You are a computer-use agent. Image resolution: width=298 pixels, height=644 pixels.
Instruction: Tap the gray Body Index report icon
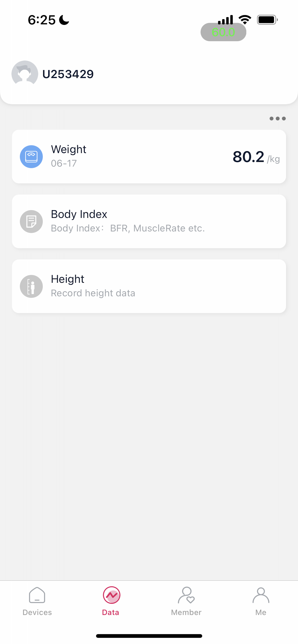31,222
